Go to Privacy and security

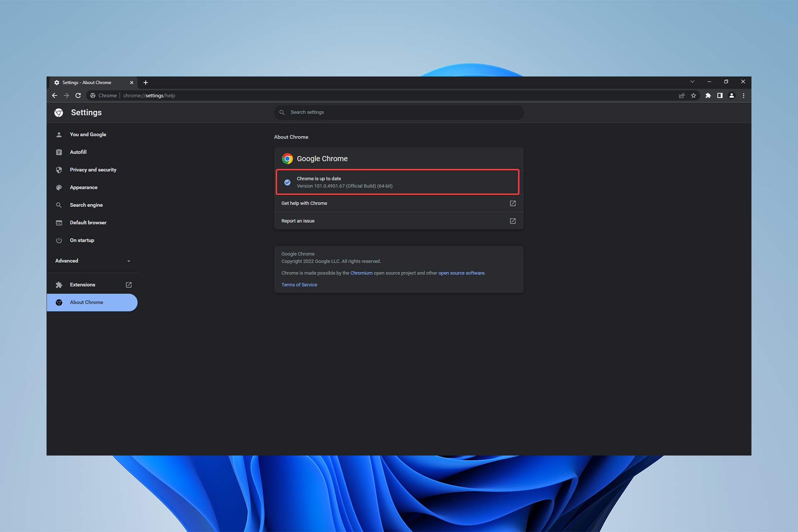(92, 170)
